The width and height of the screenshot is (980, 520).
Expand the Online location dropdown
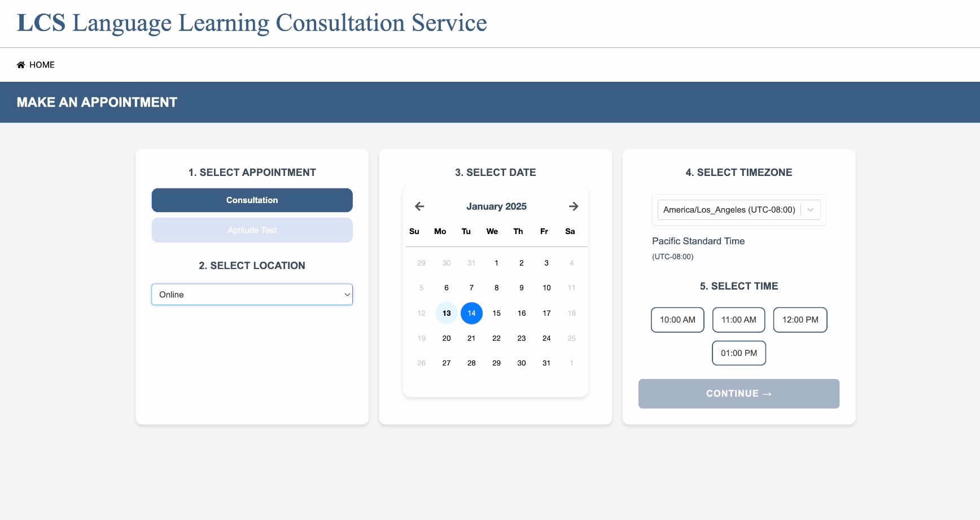252,294
